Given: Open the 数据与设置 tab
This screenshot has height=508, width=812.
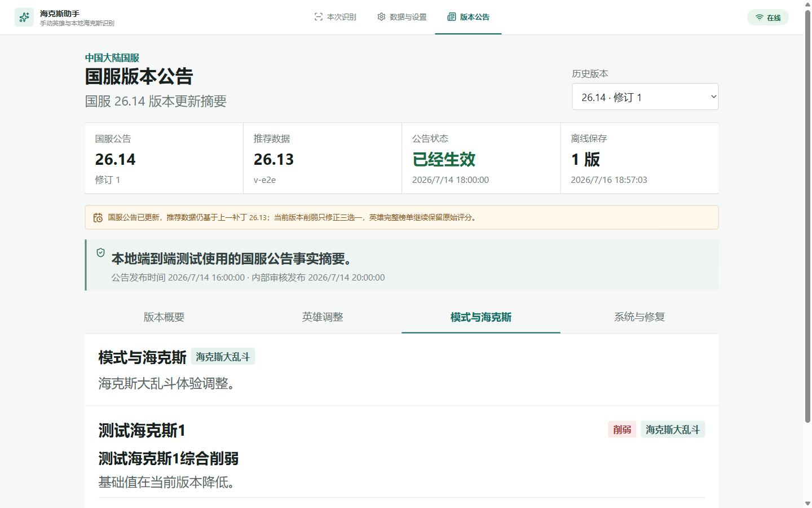Looking at the screenshot, I should tap(401, 17).
